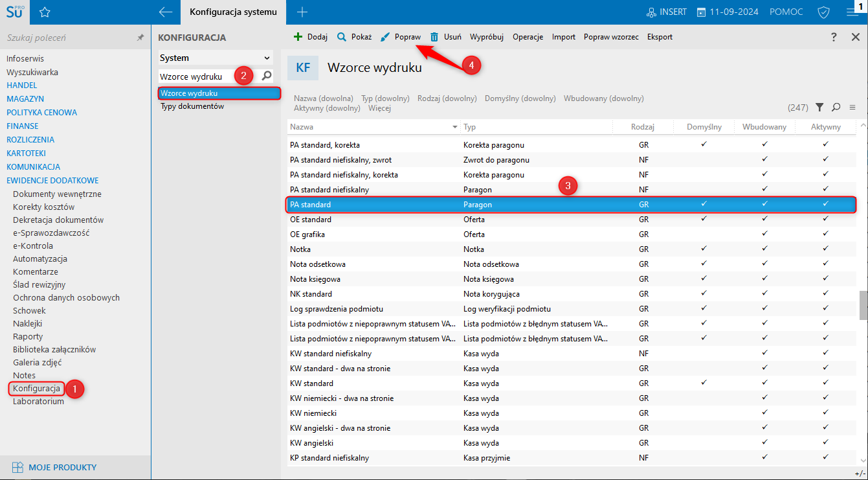Click the shield icon in top bar
Viewport: 868px width, 480px height.
824,12
